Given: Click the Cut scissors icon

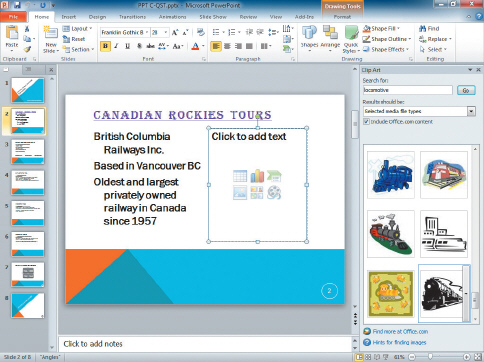Looking at the screenshot, I should [x=27, y=29].
